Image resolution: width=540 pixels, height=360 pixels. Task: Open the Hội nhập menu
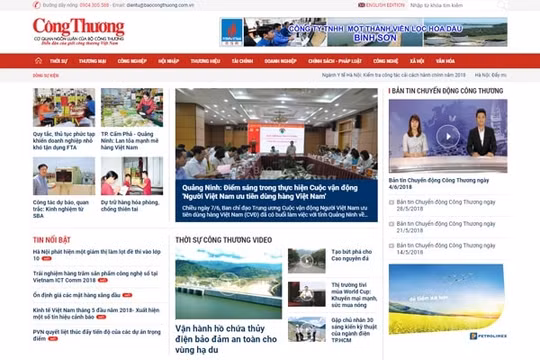168,61
